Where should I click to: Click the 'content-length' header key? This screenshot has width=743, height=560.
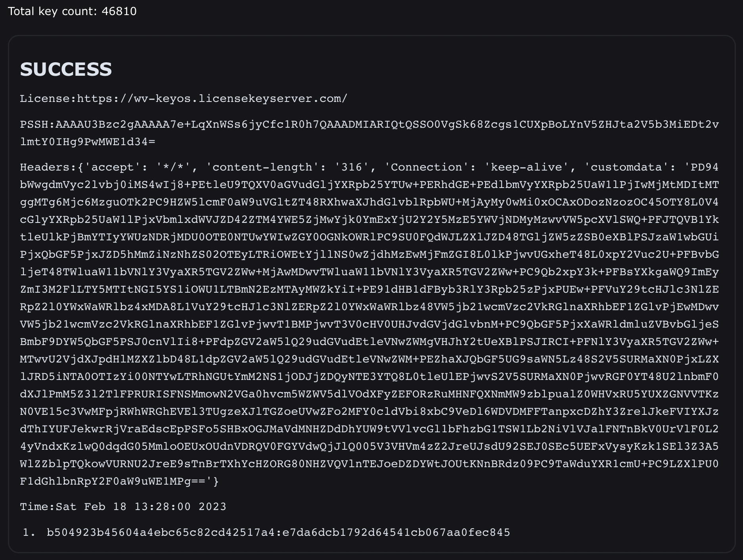pyautogui.click(x=262, y=167)
